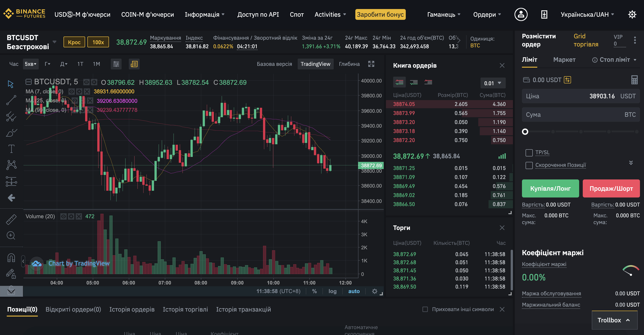Select the text annotation tool
Screen dimensions: 644x335
coord(11,149)
